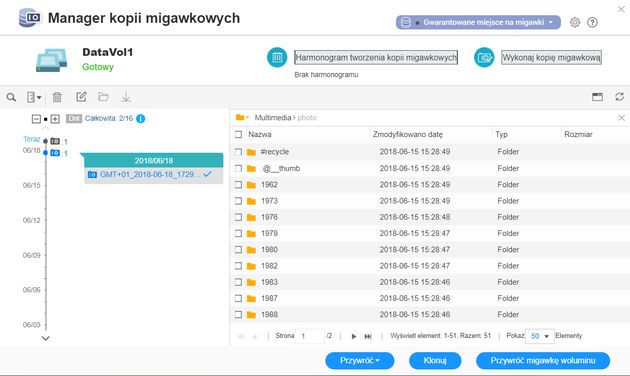
Task: Sort by Nazwa column header
Action: [x=260, y=134]
